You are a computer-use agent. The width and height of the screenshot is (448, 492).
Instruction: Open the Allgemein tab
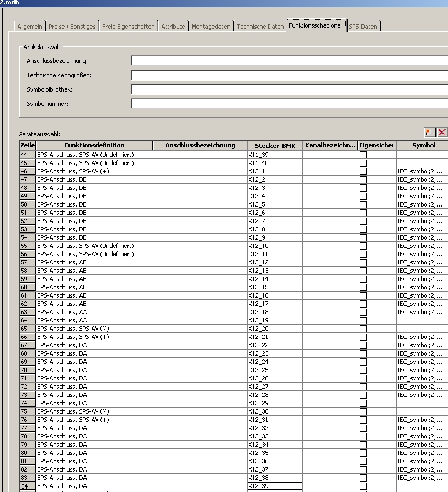click(x=30, y=27)
